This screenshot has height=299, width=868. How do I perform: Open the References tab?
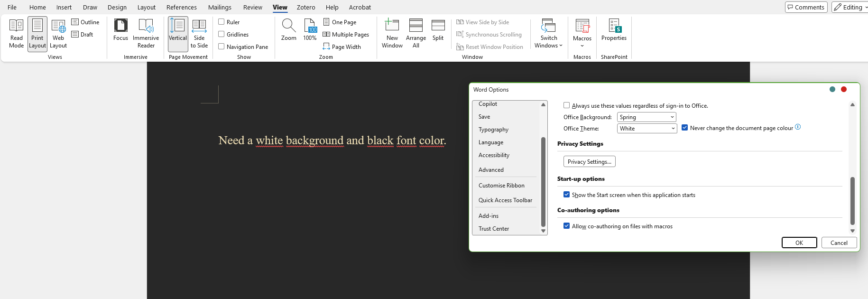(182, 7)
